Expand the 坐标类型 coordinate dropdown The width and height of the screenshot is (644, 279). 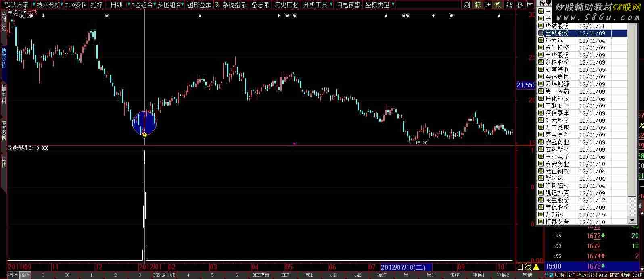tap(380, 5)
